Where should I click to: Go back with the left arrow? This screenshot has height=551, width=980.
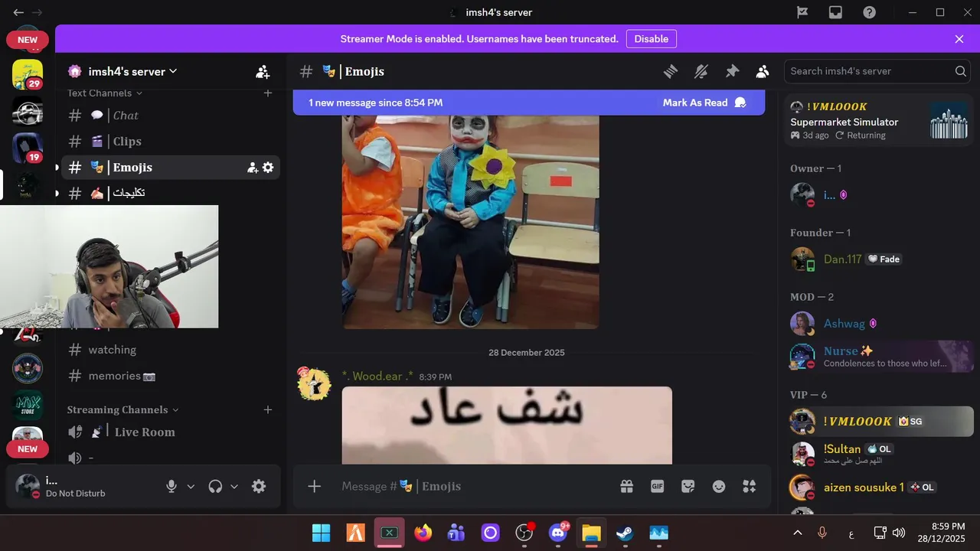(x=18, y=12)
